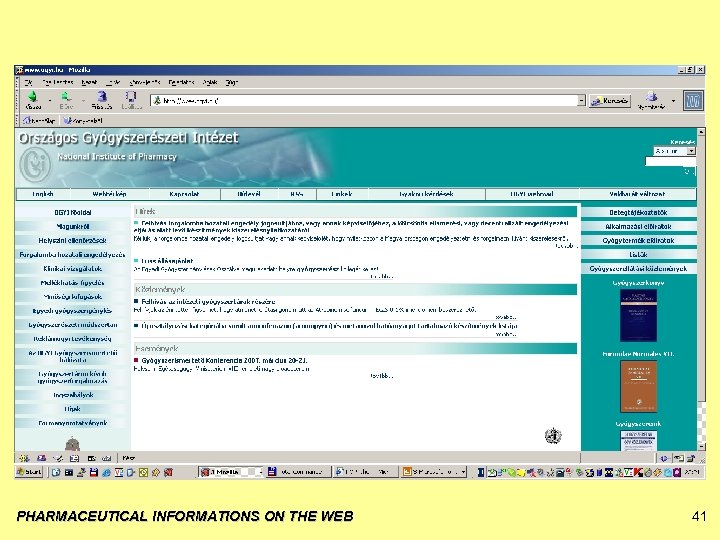Click the Show Desktop quick launch icon
Screen dimensions: 720x540
[56, 472]
